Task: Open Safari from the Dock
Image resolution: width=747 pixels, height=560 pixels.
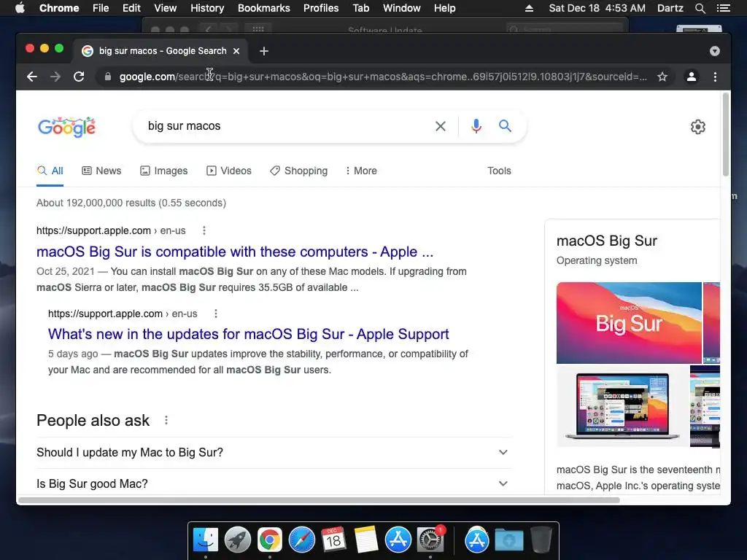Action: click(x=301, y=540)
